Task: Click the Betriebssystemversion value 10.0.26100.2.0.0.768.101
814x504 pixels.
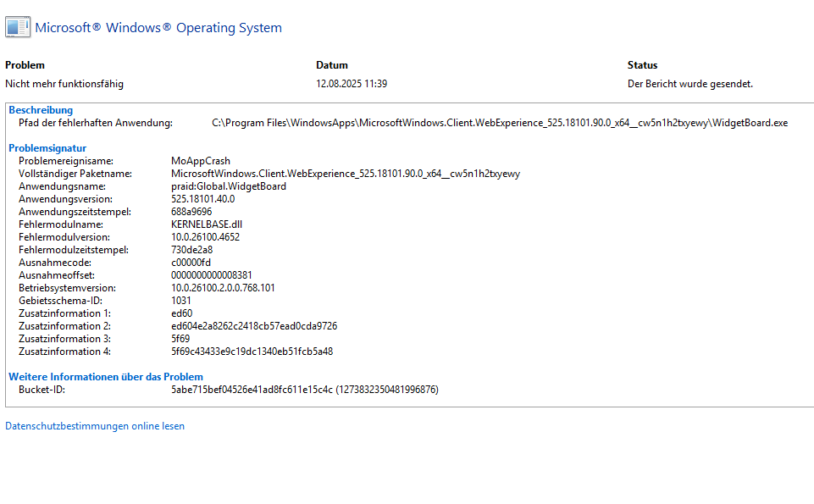Action: pos(223,288)
